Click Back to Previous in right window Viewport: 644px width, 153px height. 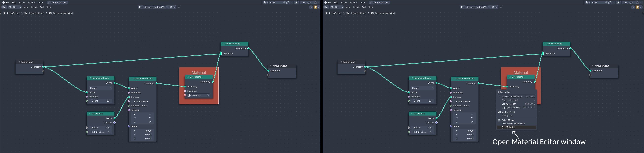pos(379,3)
